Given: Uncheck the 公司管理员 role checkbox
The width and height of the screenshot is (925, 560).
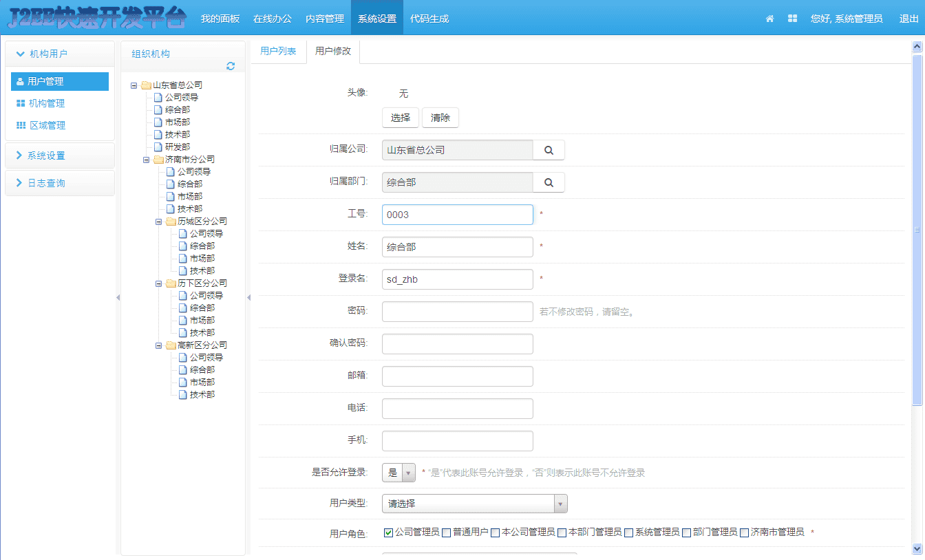Looking at the screenshot, I should tap(388, 532).
